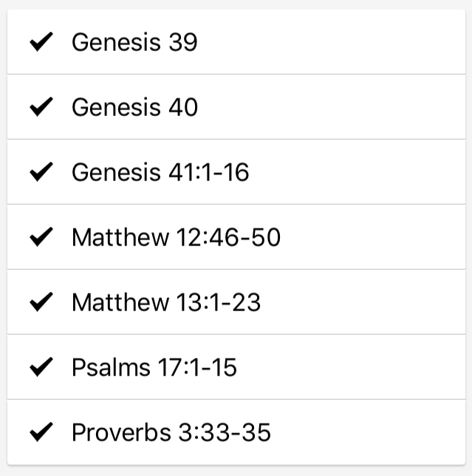This screenshot has width=472, height=476.
Task: Unmark the Matthew 13:1-23 checkmark
Action: pyautogui.click(x=41, y=302)
